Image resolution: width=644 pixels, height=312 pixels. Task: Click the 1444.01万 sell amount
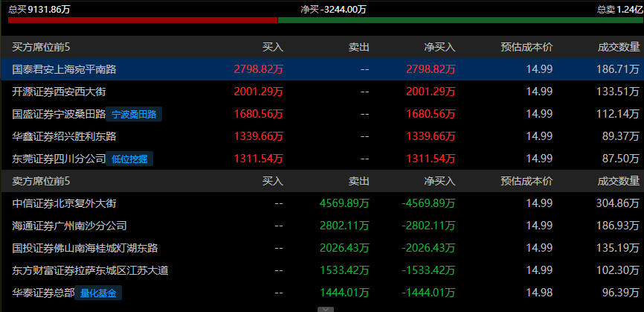(x=344, y=293)
